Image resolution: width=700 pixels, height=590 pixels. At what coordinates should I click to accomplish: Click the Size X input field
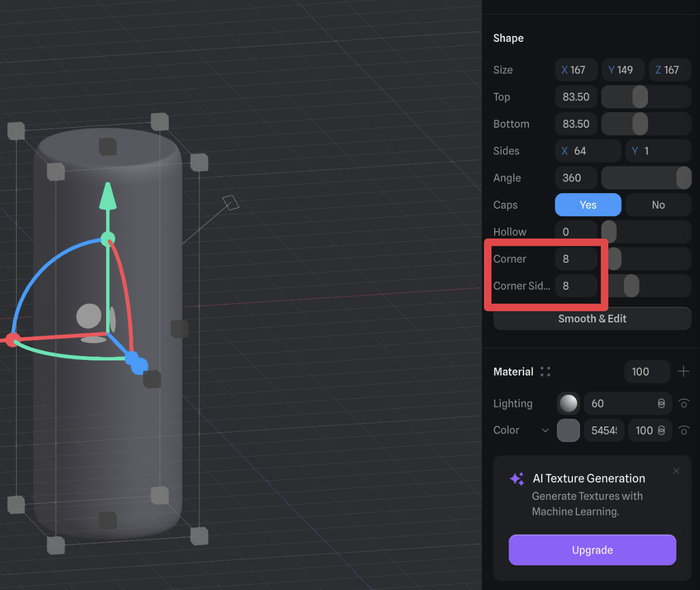pyautogui.click(x=576, y=70)
